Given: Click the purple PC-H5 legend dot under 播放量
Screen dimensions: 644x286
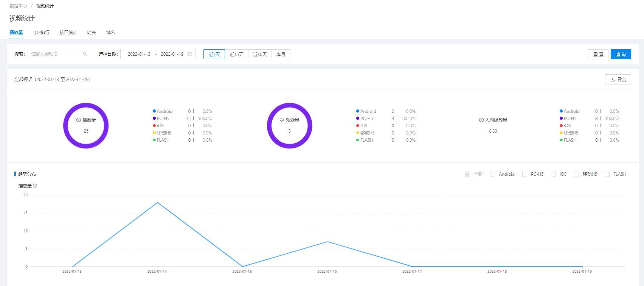Looking at the screenshot, I should (154, 118).
